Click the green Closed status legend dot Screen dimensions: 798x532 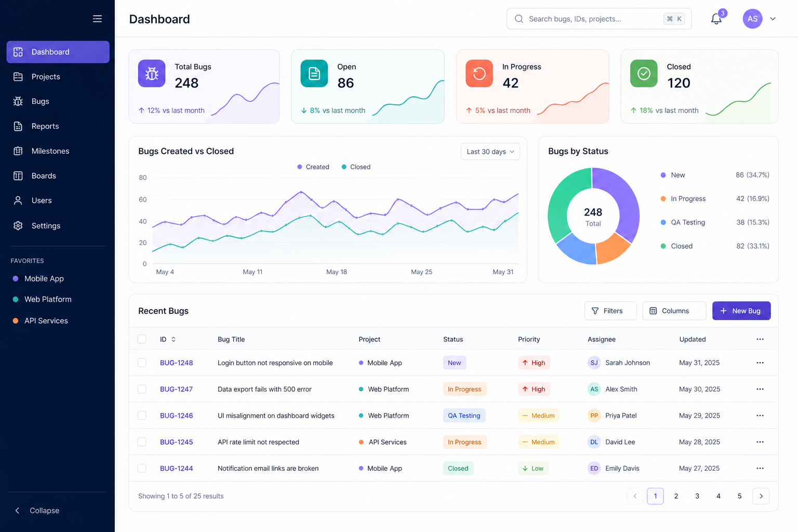click(663, 246)
